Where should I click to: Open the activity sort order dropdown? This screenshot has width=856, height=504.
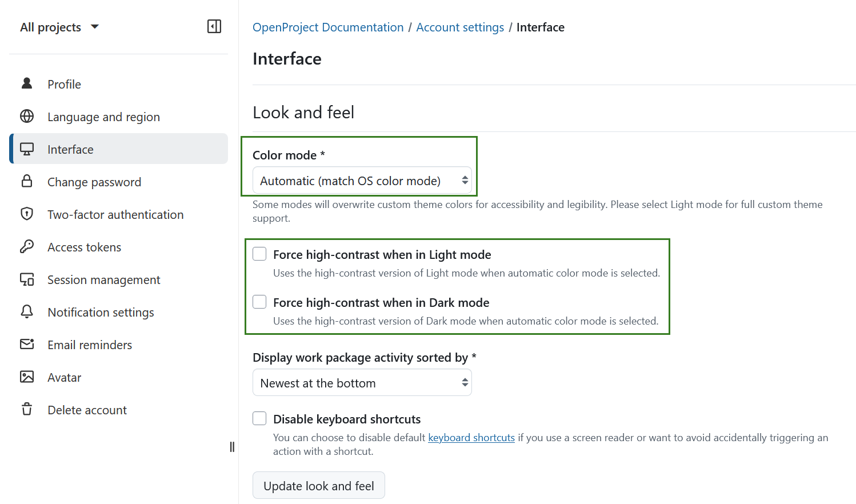click(362, 383)
